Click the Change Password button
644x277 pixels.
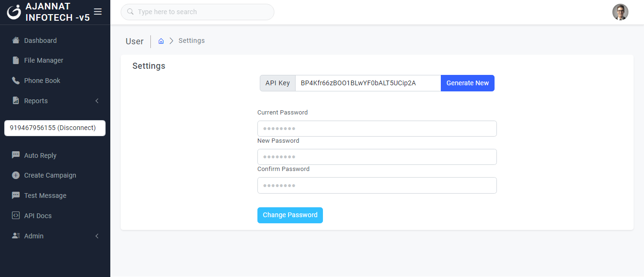(x=290, y=215)
